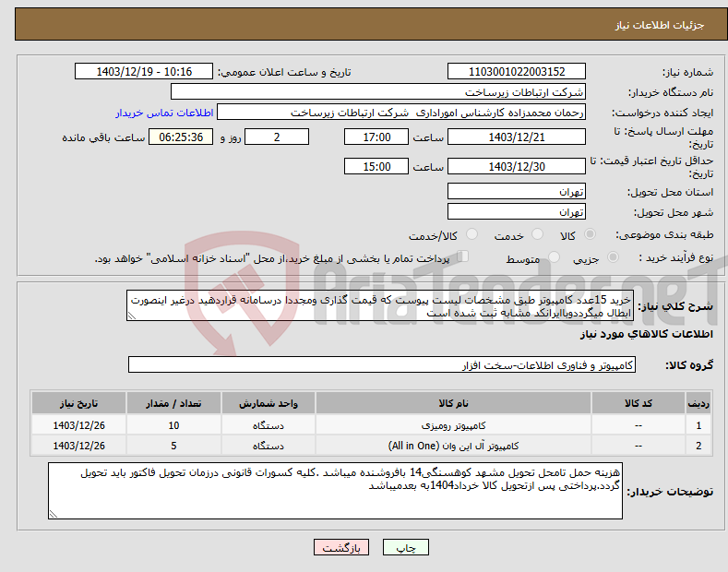The height and width of the screenshot is (572, 728).
Task: Click the بازگشت back button
Action: 341,547
